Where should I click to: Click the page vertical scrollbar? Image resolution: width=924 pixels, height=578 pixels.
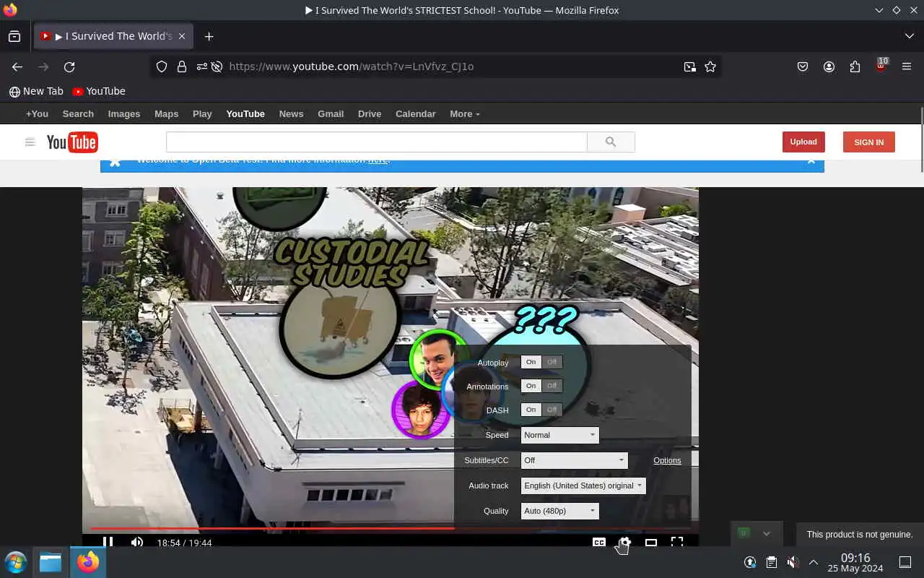coord(921,139)
